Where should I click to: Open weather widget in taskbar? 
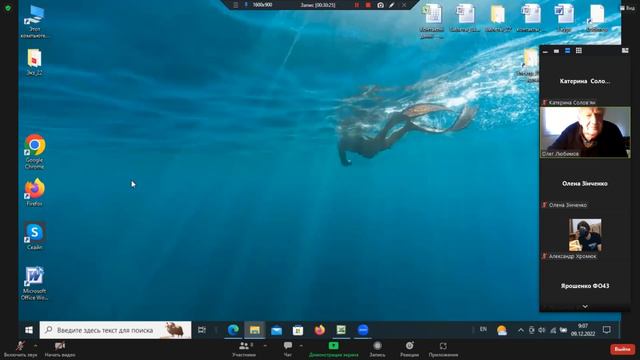click(x=502, y=330)
